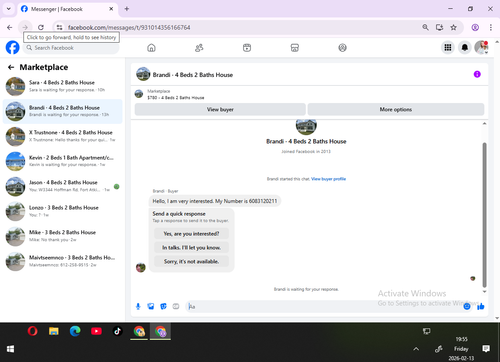Open the Home feed icon
This screenshot has height=362, width=500.
coord(151,48)
